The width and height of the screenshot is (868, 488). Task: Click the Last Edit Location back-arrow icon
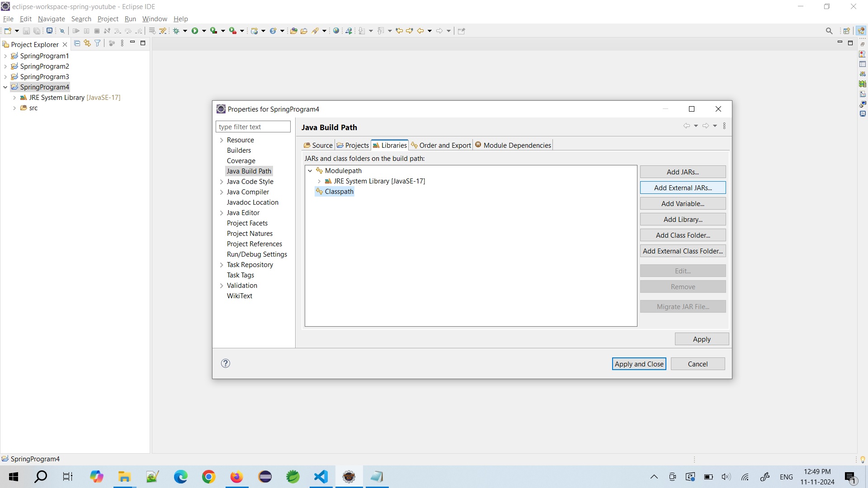[399, 31]
